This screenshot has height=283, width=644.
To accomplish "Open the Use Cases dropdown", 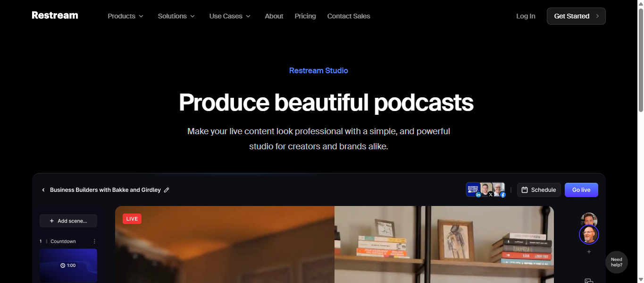I will point(229,16).
